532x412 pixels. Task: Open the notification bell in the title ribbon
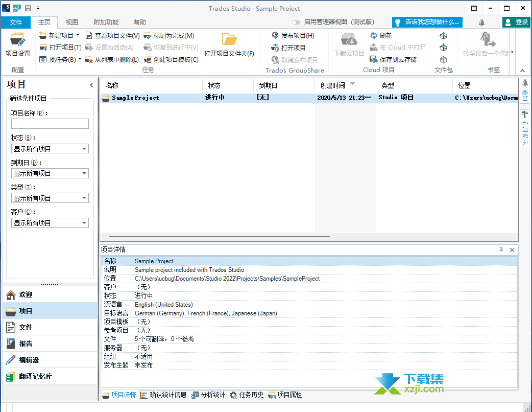481,22
